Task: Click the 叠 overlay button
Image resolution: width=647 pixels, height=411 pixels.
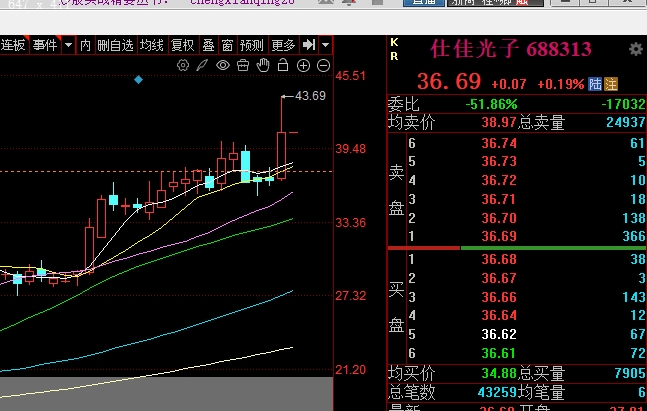Action: pyautogui.click(x=208, y=45)
